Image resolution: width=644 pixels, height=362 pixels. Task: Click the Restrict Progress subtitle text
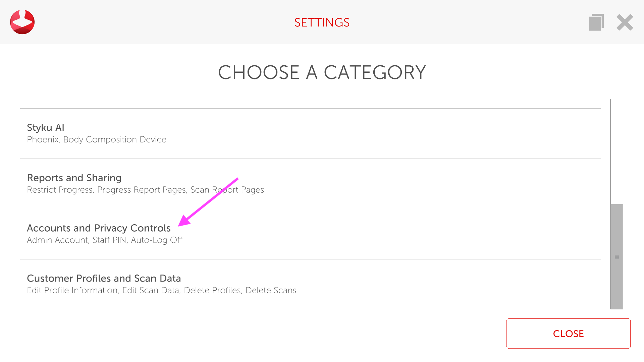pyautogui.click(x=60, y=190)
